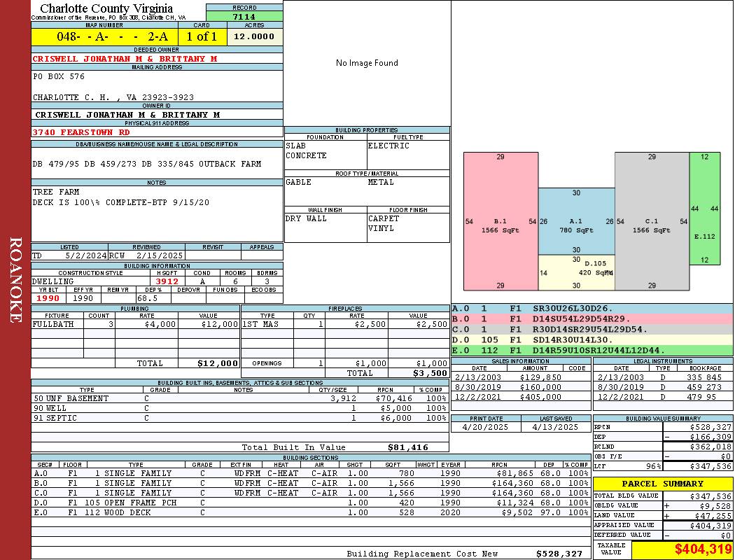Click the blue A.1 780 SqFt sketch section
The height and width of the screenshot is (560, 735).
click(576, 221)
